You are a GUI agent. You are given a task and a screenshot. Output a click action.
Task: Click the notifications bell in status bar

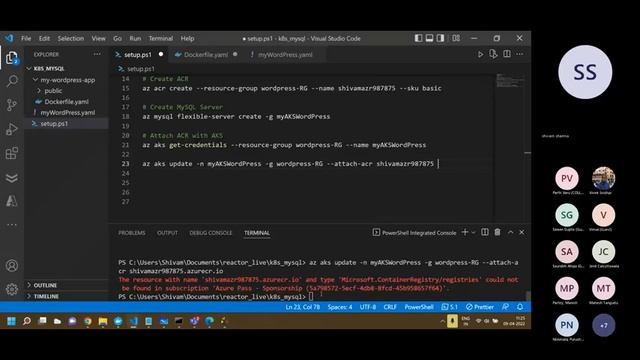click(520, 307)
